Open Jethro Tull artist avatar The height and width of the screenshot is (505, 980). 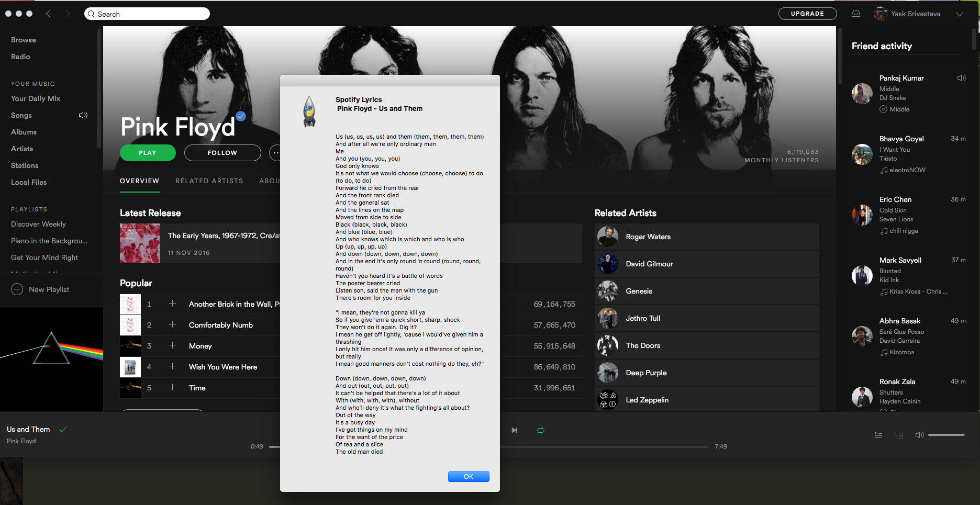[x=608, y=318]
